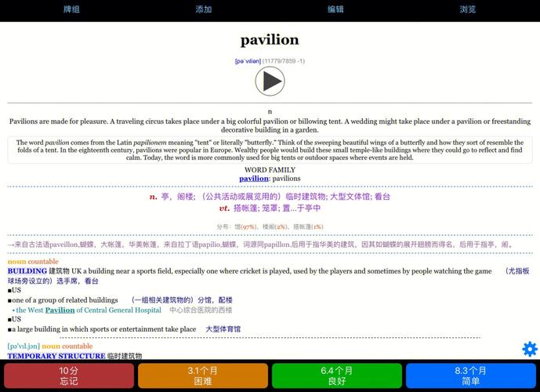Click the 大型体育馆 translation
540x392 pixels.
pyautogui.click(x=223, y=329)
